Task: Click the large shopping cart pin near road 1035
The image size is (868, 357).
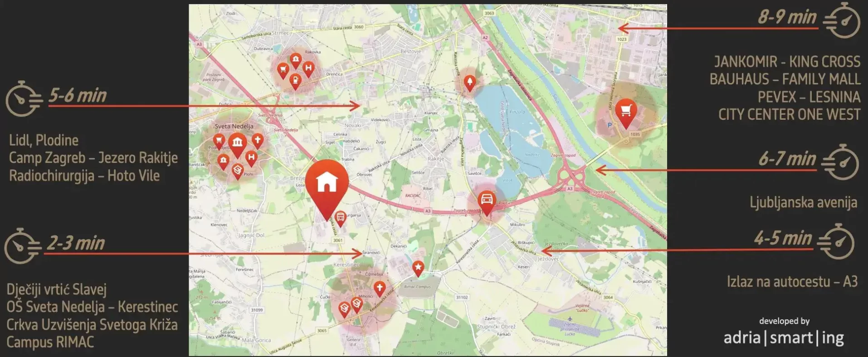Action: [626, 113]
